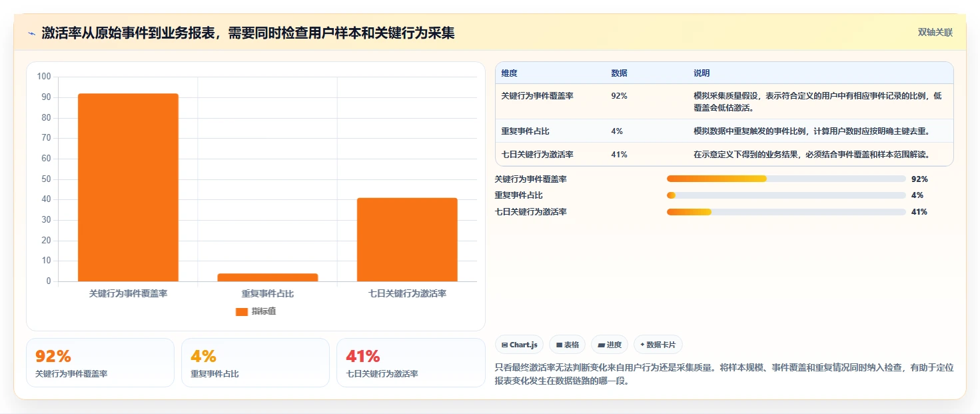Screen dimensions: 980x414
Task: Click the x-axis label 关键行为事件覆盖率
Action: (x=128, y=293)
